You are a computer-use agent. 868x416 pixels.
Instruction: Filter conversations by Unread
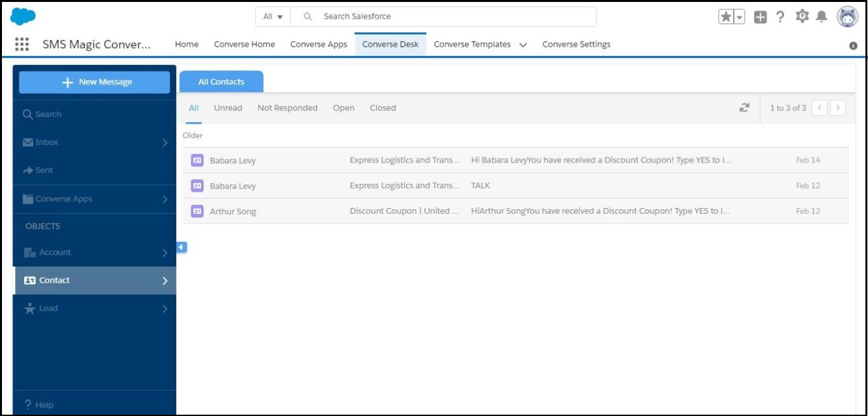tap(228, 108)
